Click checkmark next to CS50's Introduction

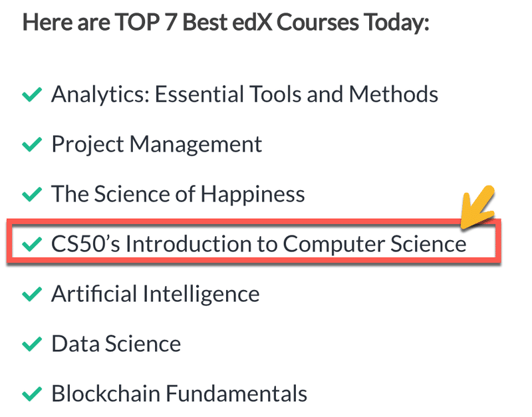coord(32,244)
